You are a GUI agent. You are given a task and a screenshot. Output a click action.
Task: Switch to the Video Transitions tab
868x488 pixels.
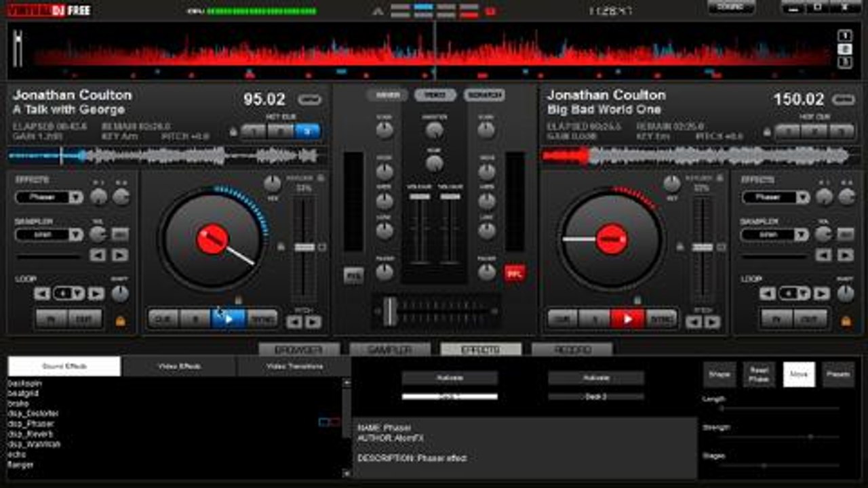(294, 366)
